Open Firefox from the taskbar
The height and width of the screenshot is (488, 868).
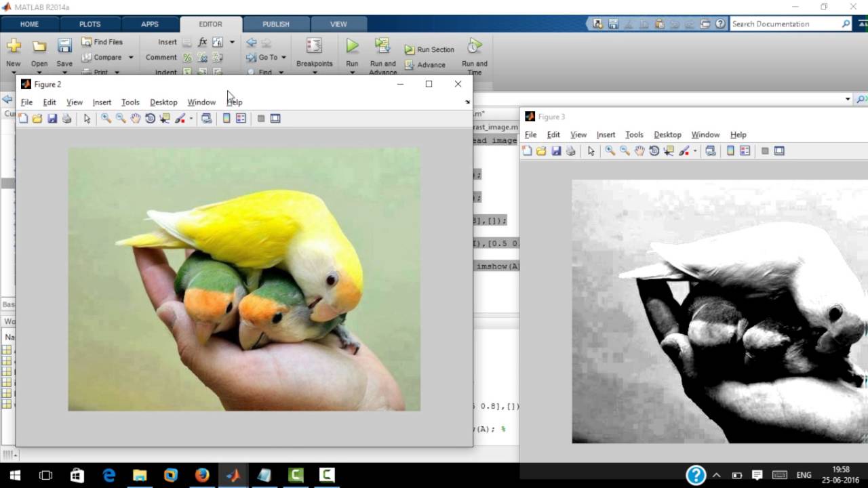202,475
